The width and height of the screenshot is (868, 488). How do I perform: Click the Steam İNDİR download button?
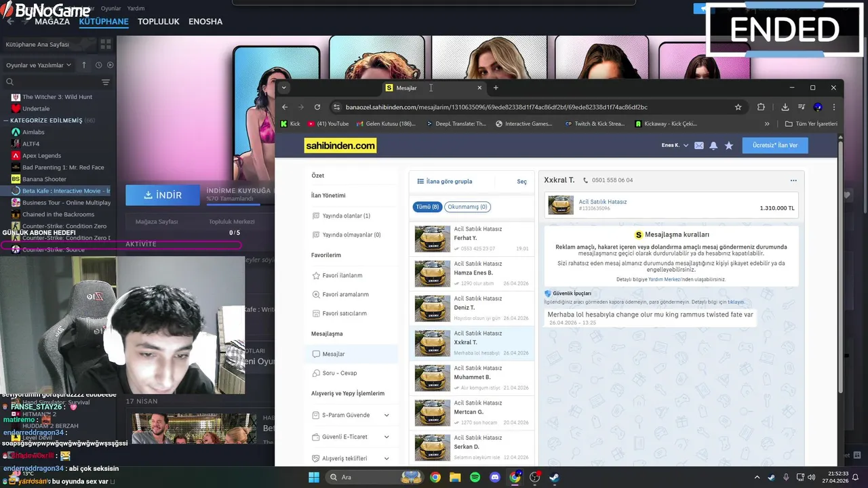[x=163, y=195]
